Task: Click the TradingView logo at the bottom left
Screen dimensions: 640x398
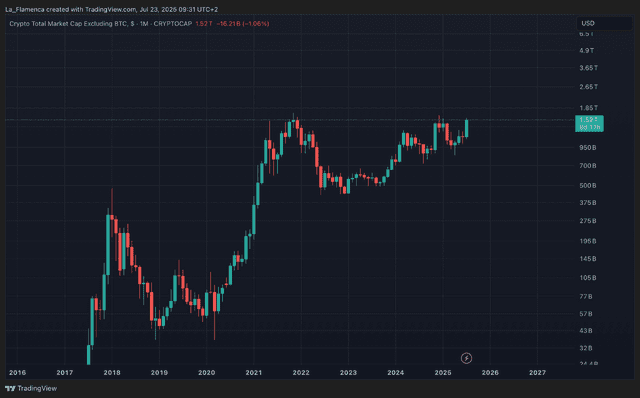Action: tap(31, 388)
